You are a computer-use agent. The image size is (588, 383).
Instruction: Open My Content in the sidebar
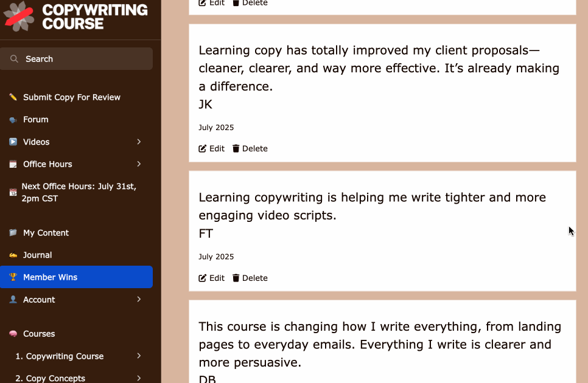pyautogui.click(x=46, y=233)
